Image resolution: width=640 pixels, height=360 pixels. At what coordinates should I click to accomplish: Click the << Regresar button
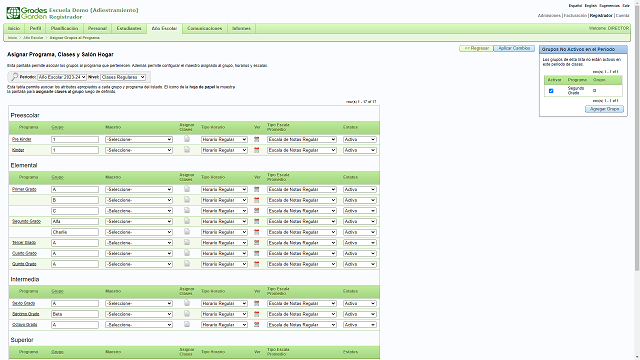476,48
